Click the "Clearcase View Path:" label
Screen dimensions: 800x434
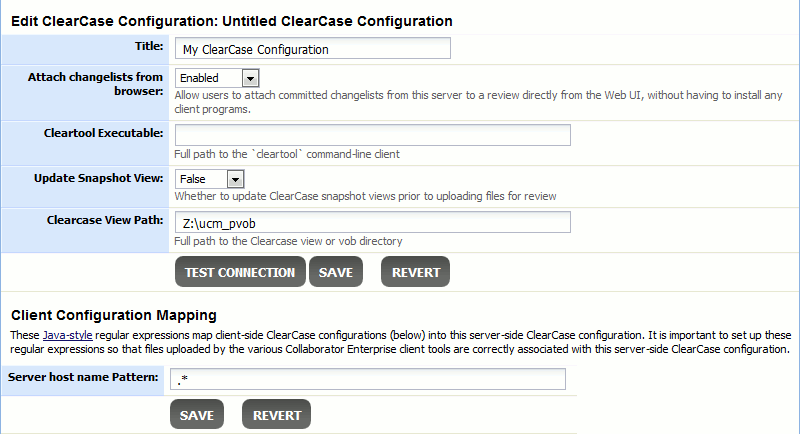(105, 220)
